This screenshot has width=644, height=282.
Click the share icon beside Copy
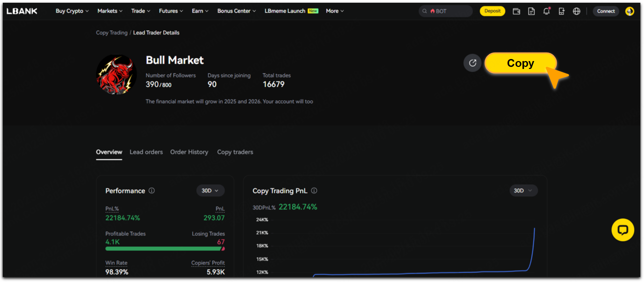(x=473, y=63)
